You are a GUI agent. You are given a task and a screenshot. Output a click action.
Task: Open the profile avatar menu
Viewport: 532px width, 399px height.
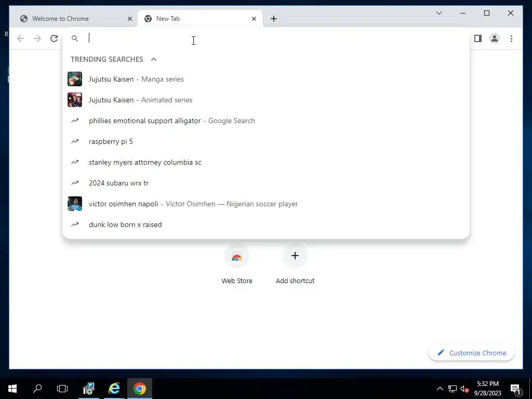495,38
